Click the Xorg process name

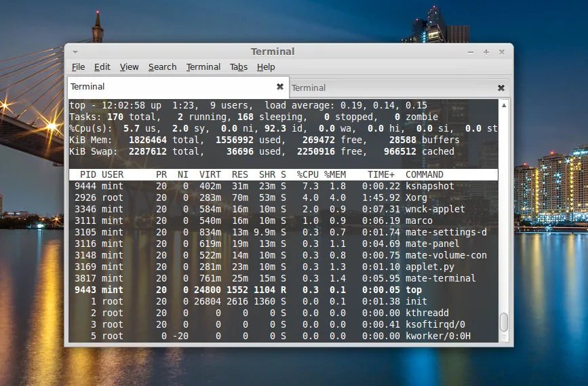(416, 197)
